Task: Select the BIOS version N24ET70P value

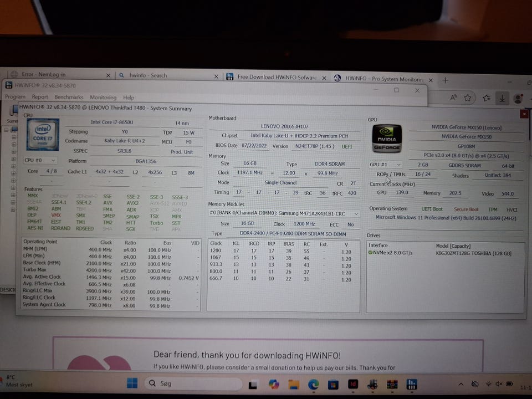Action: [315, 146]
